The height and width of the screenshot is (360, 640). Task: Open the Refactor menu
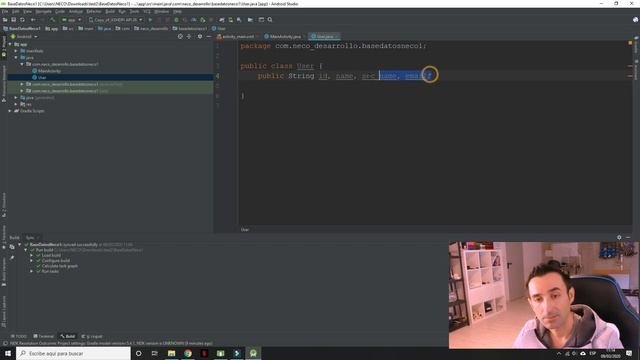pos(94,11)
